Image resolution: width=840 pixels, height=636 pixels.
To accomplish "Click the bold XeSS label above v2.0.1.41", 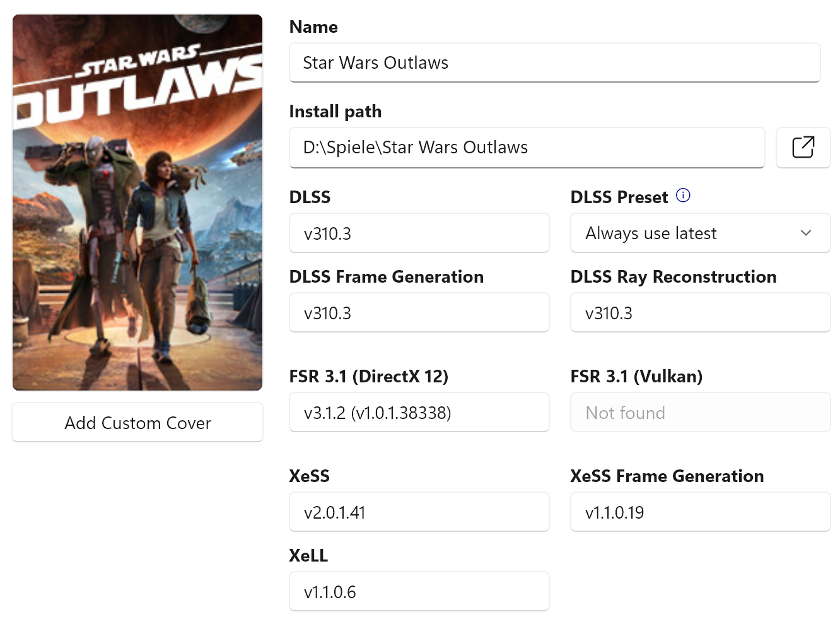I will tap(309, 476).
